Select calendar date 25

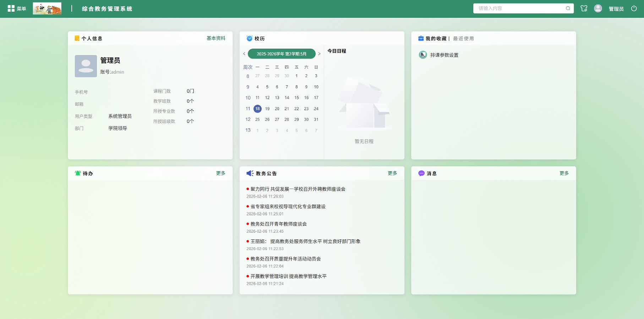coord(257,120)
